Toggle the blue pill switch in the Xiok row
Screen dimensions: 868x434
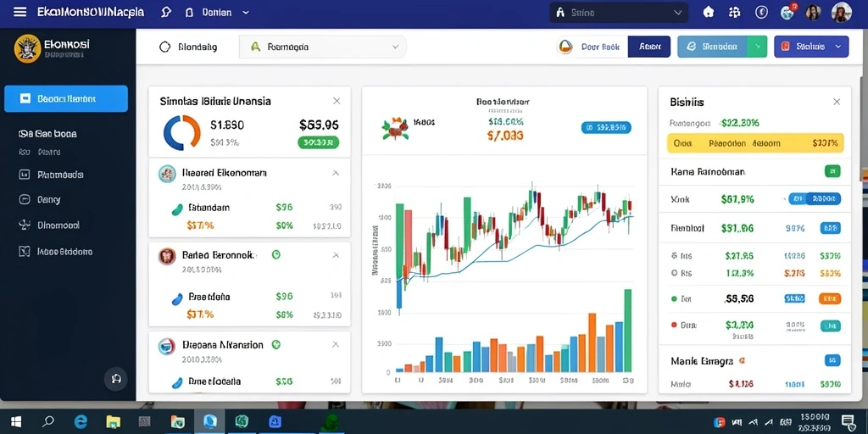(815, 198)
